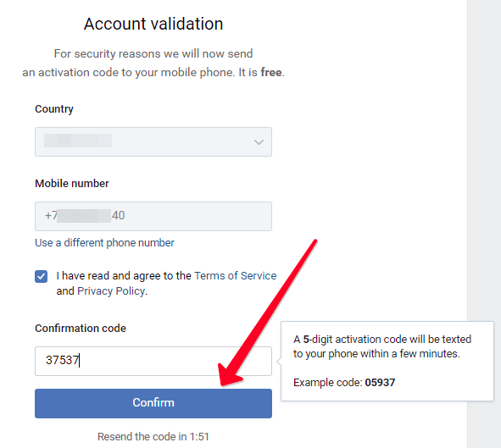Click the example code 05937

click(380, 382)
